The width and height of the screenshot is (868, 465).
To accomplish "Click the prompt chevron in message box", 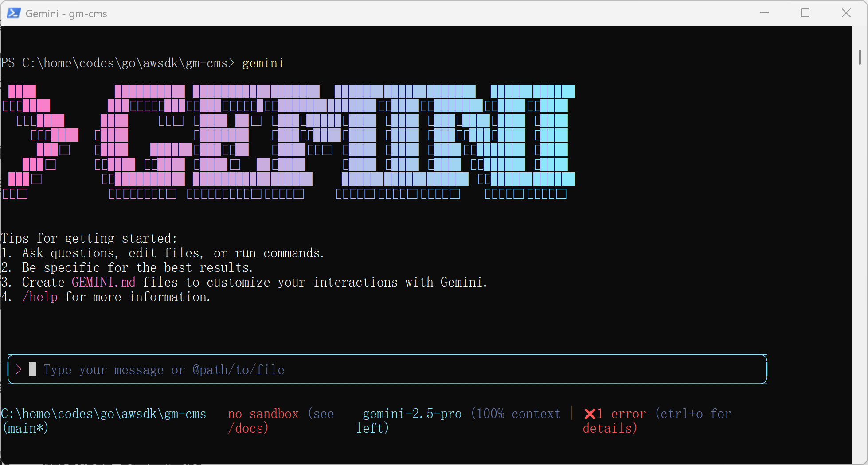I will tap(19, 369).
